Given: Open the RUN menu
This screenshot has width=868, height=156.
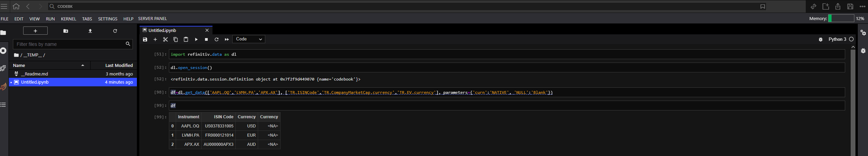Looking at the screenshot, I should [50, 19].
